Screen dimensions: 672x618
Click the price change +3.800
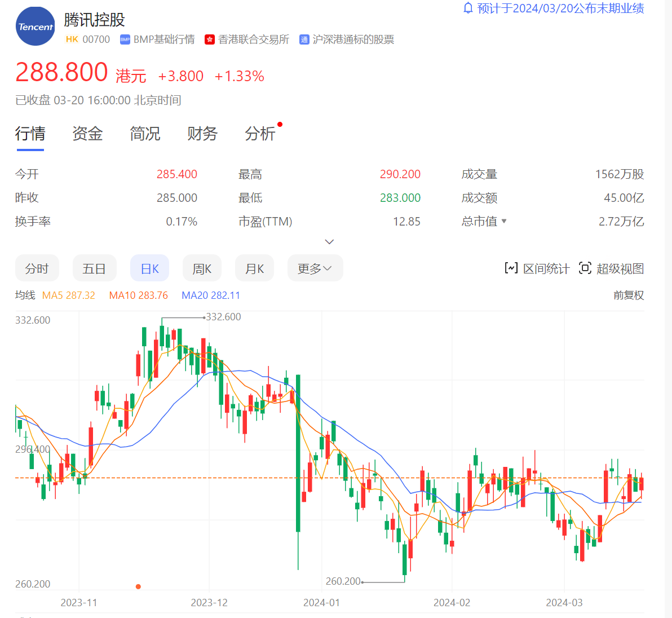pyautogui.click(x=181, y=76)
